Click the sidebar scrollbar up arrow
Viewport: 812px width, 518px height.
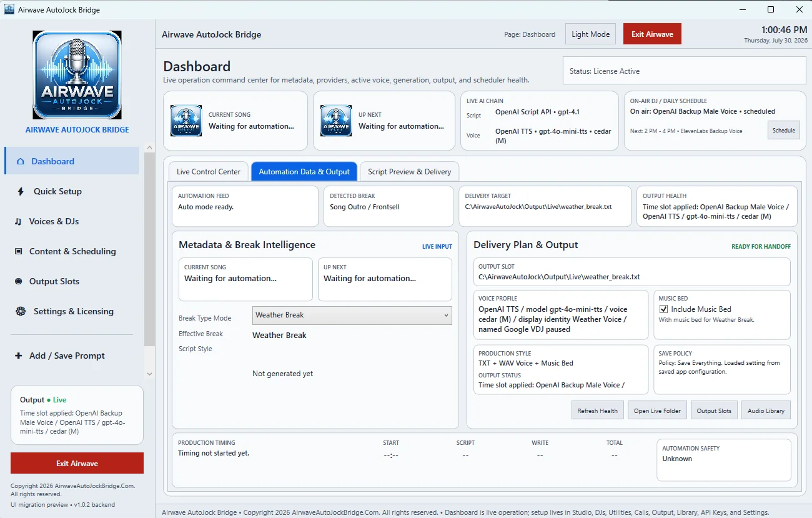pos(149,148)
